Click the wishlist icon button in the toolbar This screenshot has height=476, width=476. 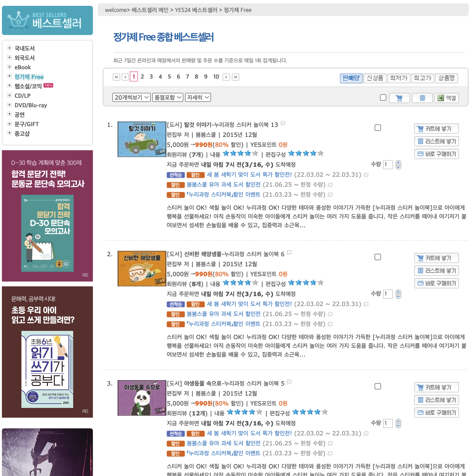(x=422, y=98)
